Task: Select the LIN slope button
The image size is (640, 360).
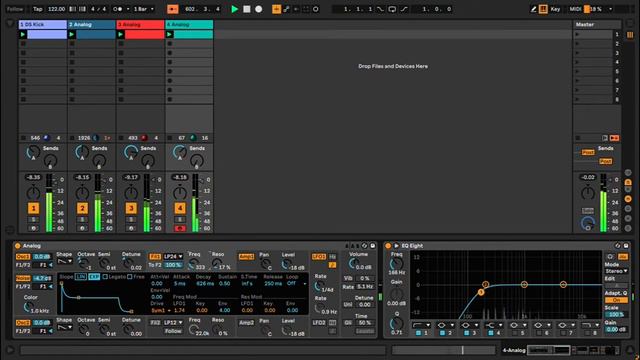Action: [x=81, y=277]
